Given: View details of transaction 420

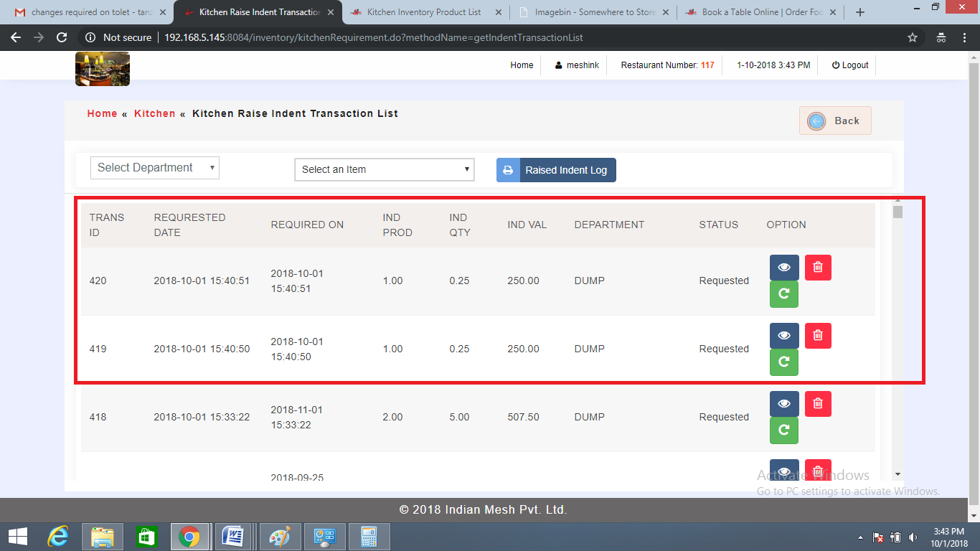Looking at the screenshot, I should tap(784, 268).
